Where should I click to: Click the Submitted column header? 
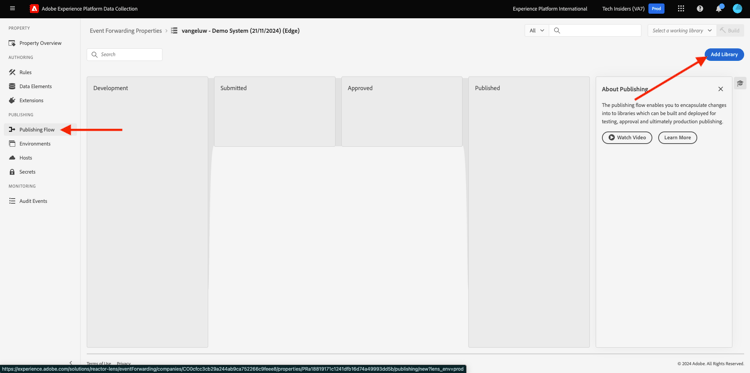pos(233,88)
